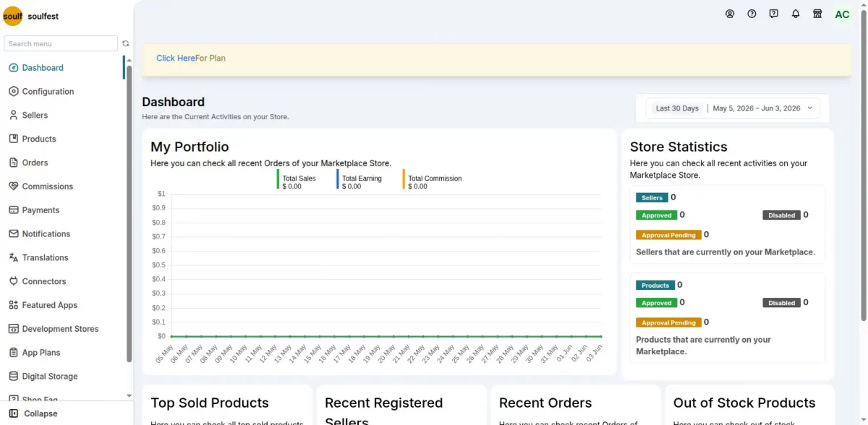Click the Dashboard sidebar icon
This screenshot has height=425, width=868.
click(x=13, y=68)
